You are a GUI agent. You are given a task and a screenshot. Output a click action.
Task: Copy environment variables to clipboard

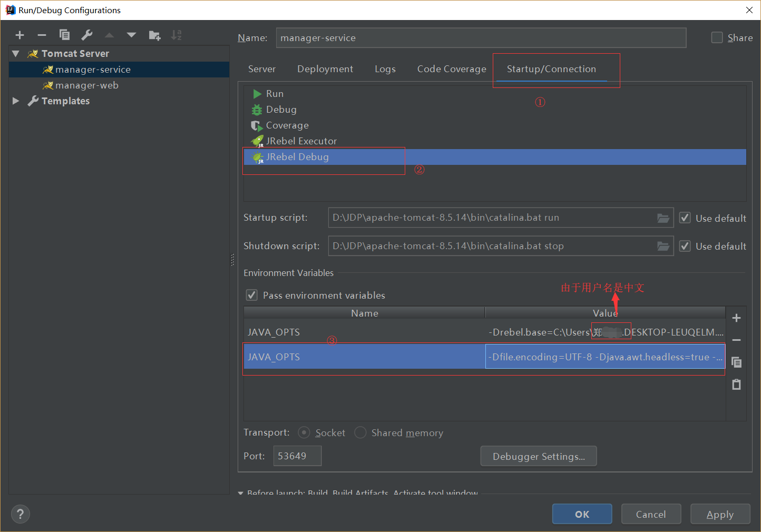pyautogui.click(x=737, y=362)
